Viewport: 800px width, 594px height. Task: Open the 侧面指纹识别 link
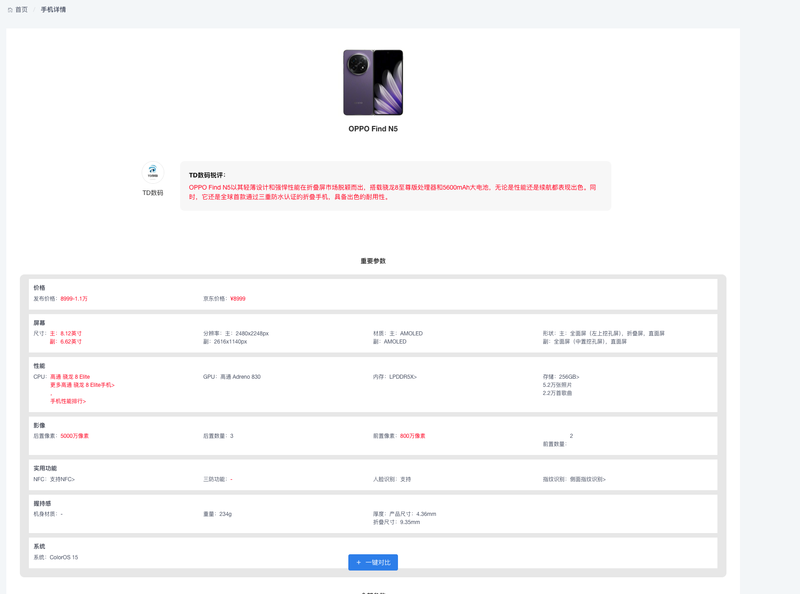588,479
